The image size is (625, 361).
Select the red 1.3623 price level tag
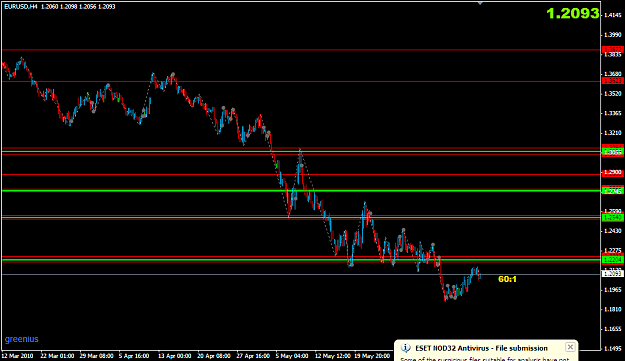coord(613,81)
